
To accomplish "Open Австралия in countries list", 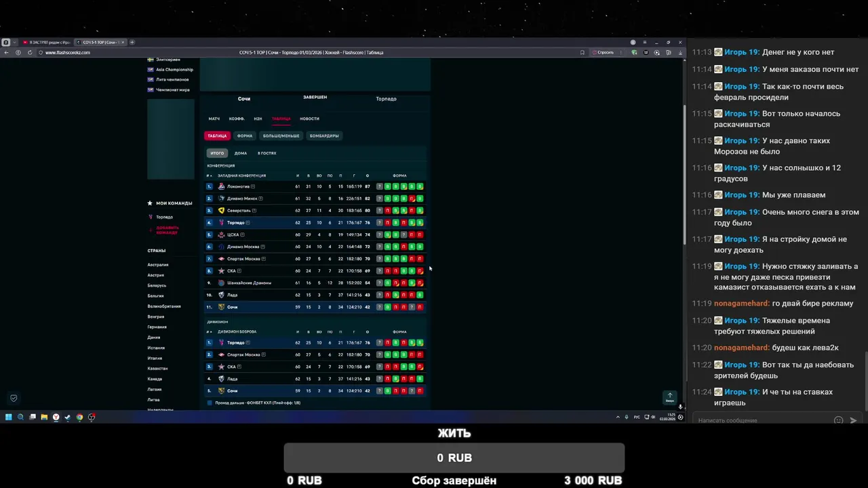I will coord(158,265).
